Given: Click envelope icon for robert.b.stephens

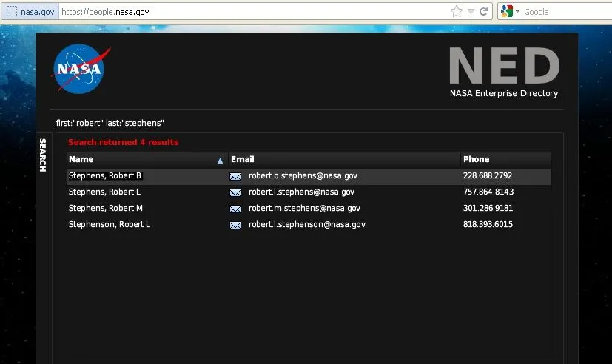Looking at the screenshot, I should [235, 176].
